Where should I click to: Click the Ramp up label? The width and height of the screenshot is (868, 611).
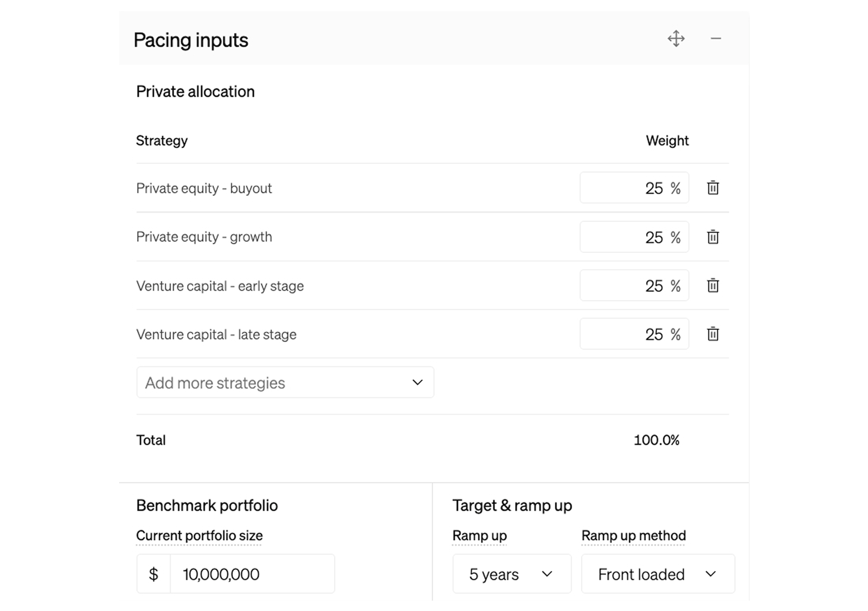click(x=479, y=536)
